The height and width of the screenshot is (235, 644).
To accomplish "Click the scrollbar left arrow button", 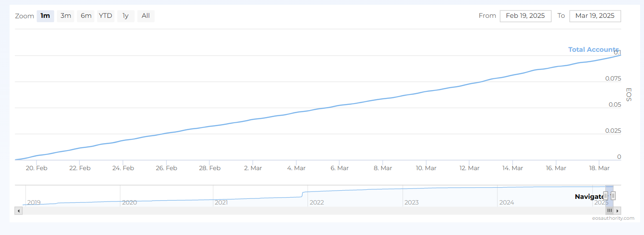I will coord(19,211).
